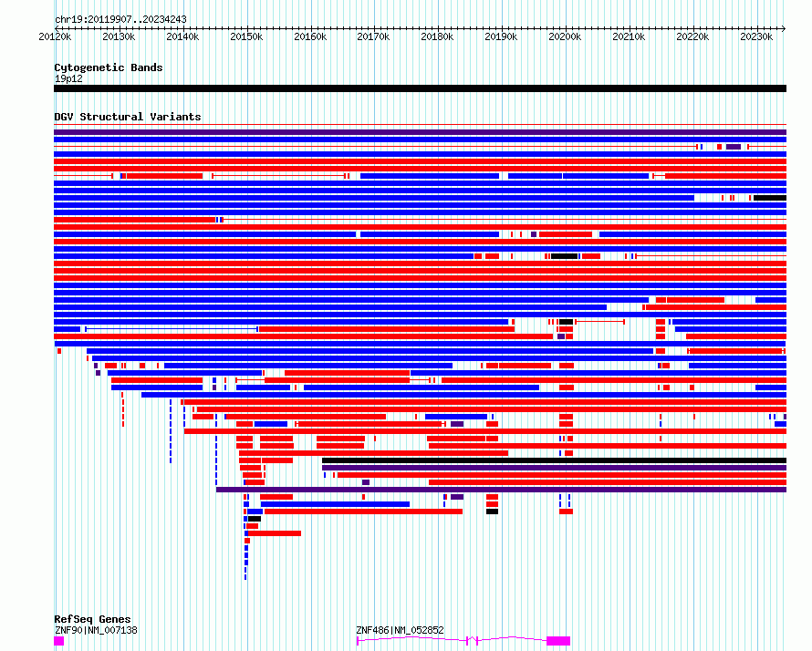Click the 20180k ruler tick label
Screen dimensions: 812x651
coord(437,36)
